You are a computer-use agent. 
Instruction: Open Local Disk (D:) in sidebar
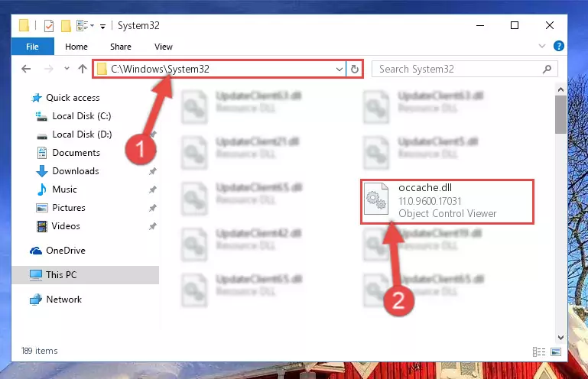click(x=74, y=134)
